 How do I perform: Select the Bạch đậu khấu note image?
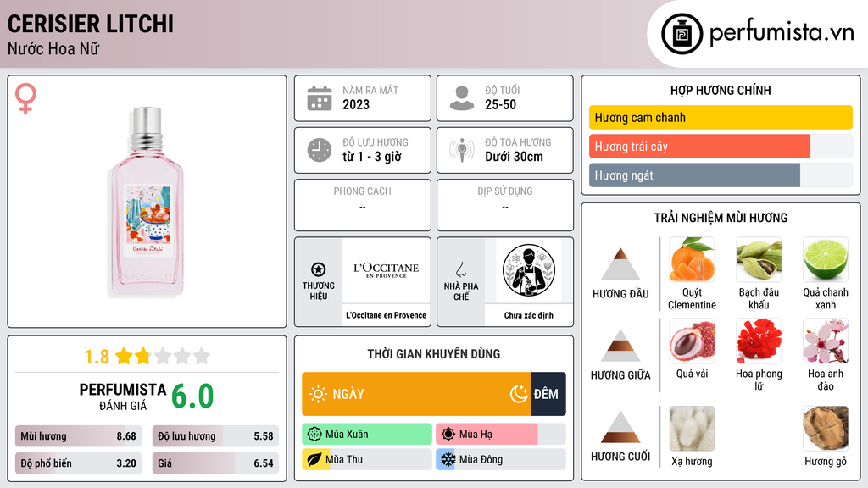(x=759, y=260)
